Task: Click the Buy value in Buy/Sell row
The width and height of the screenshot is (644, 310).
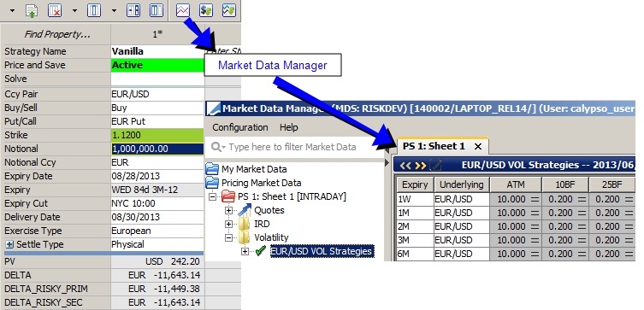Action: coord(157,108)
